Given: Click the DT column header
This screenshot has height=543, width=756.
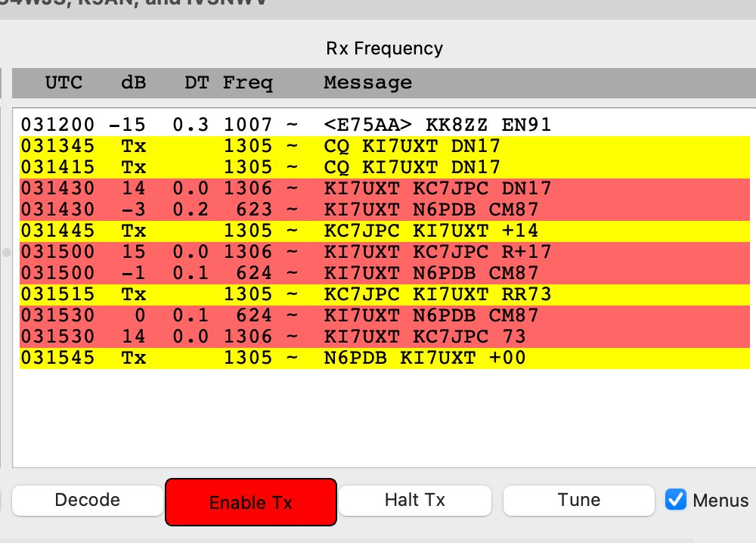Looking at the screenshot, I should coord(197,83).
